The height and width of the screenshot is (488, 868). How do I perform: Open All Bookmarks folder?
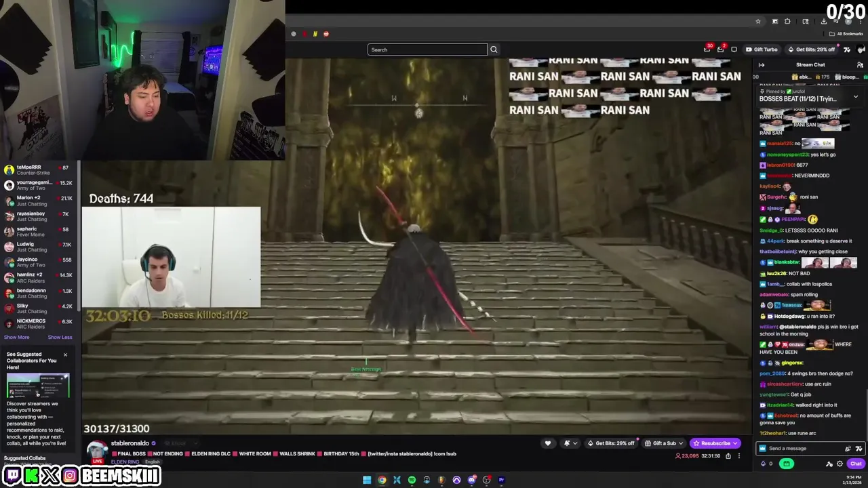(x=847, y=34)
